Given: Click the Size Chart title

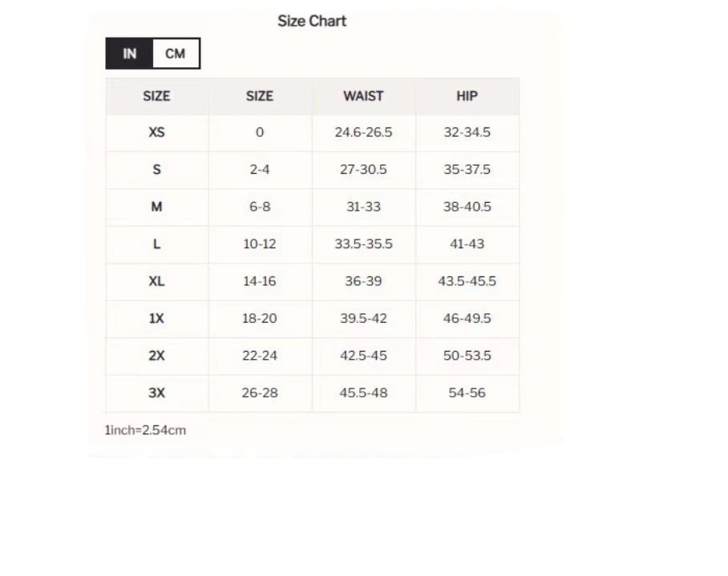Looking at the screenshot, I should pyautogui.click(x=312, y=22).
